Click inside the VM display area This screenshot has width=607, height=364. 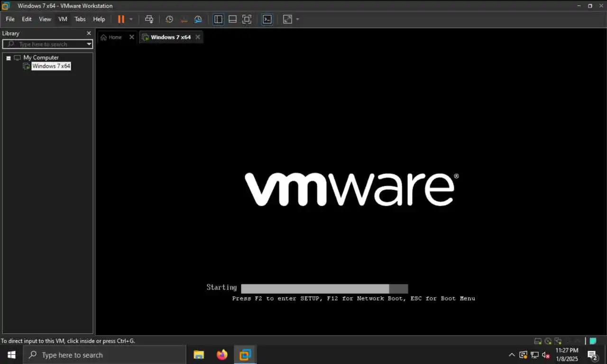(350, 190)
